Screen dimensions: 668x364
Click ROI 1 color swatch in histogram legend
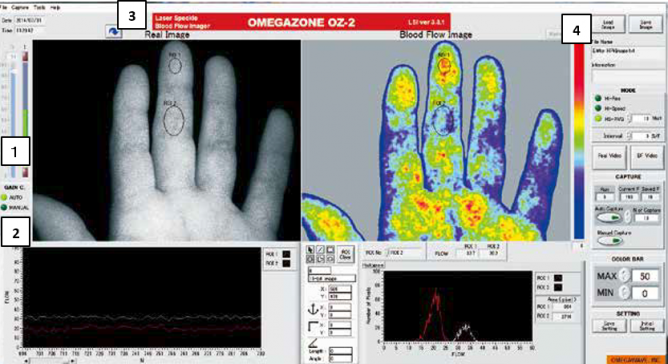558,278
